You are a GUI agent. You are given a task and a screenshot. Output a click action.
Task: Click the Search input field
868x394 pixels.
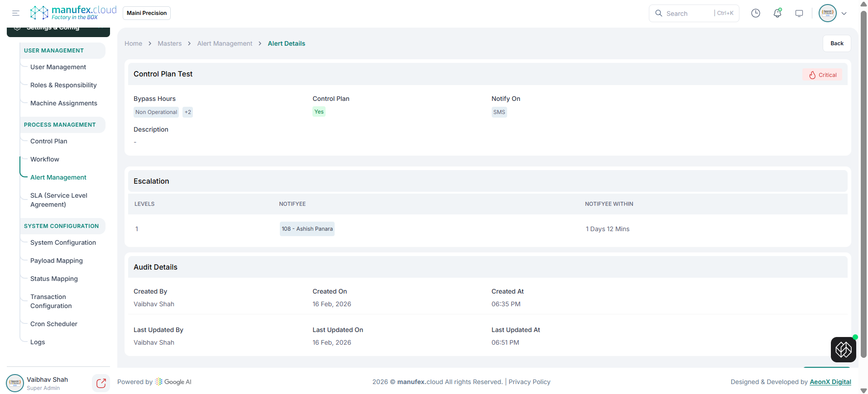pos(688,14)
